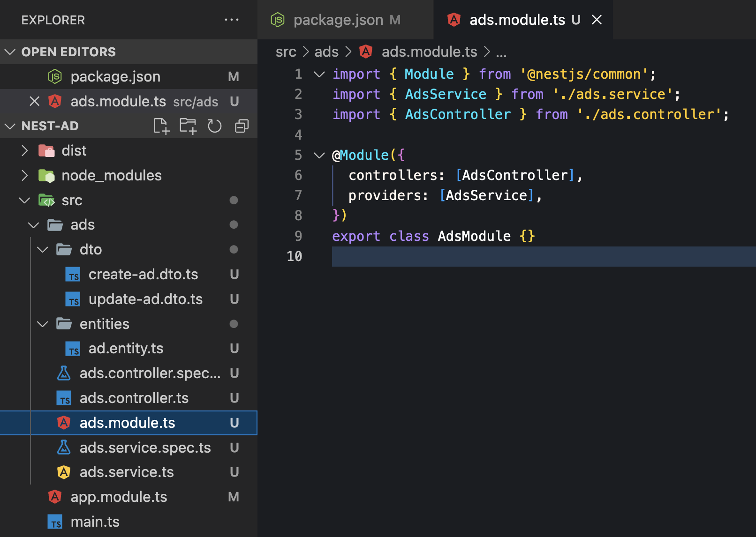Viewport: 756px width, 537px height.
Task: Click the TS icon next to ad.entity.ts
Action: click(73, 349)
